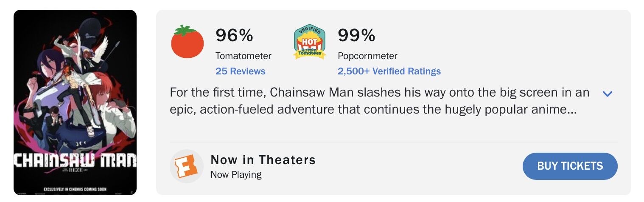Viewport: 644px width, 202px height.
Task: Click the synopsis text about Chainsaw Man
Action: 373,101
